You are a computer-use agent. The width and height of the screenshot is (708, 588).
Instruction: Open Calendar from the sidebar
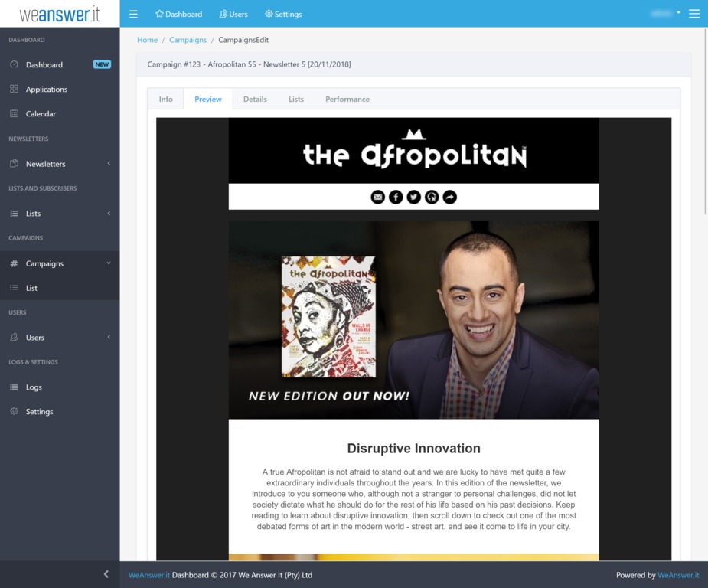(x=41, y=114)
